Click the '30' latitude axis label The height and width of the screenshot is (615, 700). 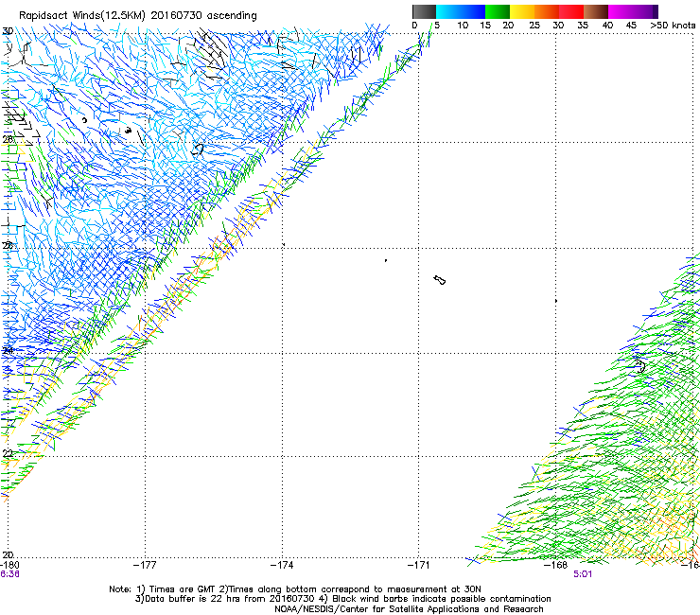(x=8, y=31)
